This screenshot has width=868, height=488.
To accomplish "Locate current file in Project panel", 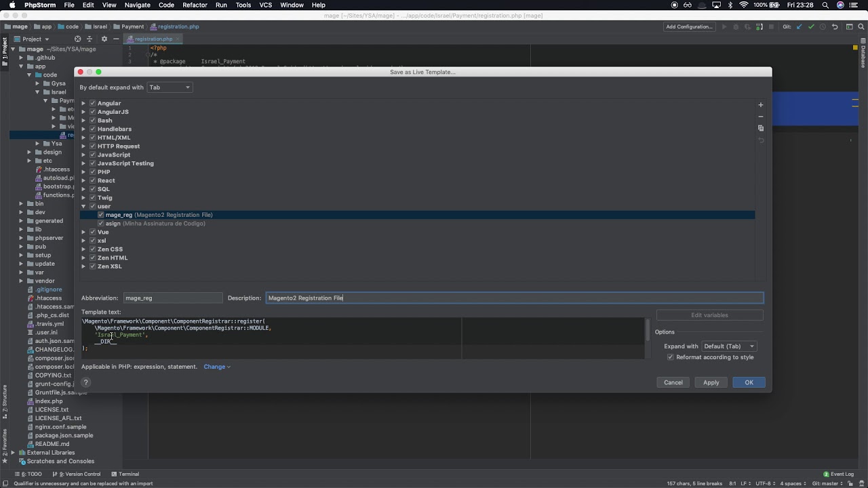I will [77, 39].
